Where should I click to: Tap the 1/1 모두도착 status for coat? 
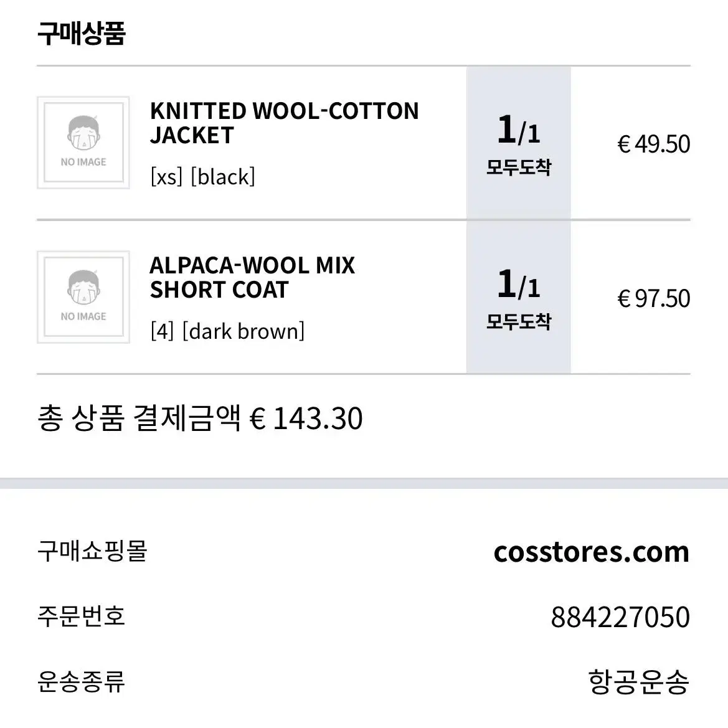click(519, 298)
